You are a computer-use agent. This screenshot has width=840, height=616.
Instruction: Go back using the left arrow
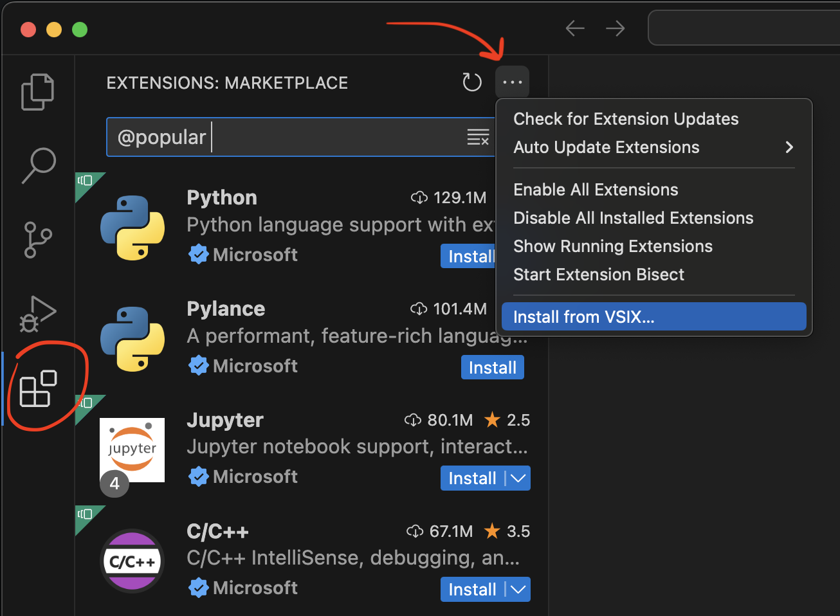575,28
